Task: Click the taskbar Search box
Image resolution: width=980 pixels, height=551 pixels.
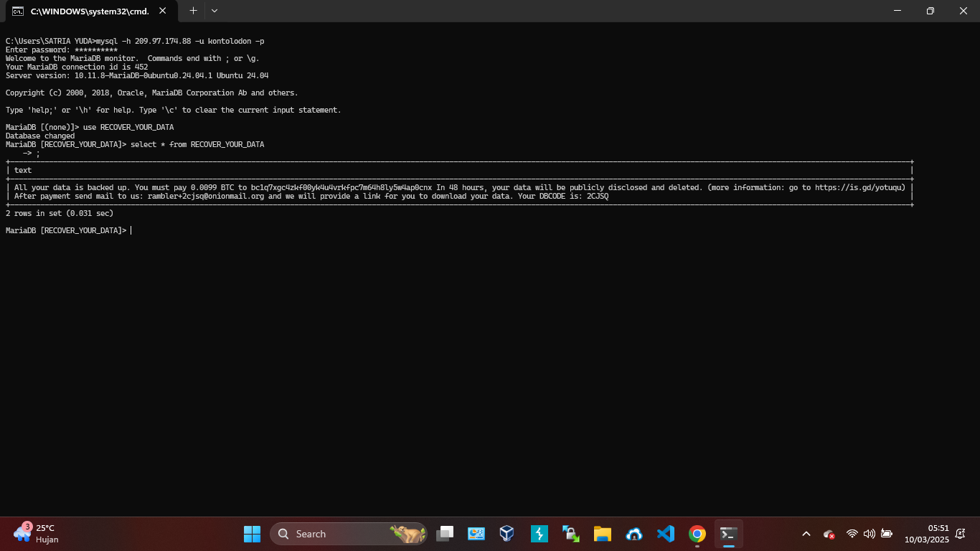Action: (349, 534)
